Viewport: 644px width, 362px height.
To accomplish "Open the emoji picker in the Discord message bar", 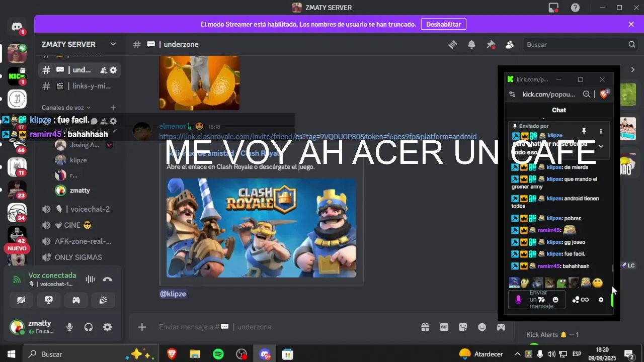I will [482, 327].
